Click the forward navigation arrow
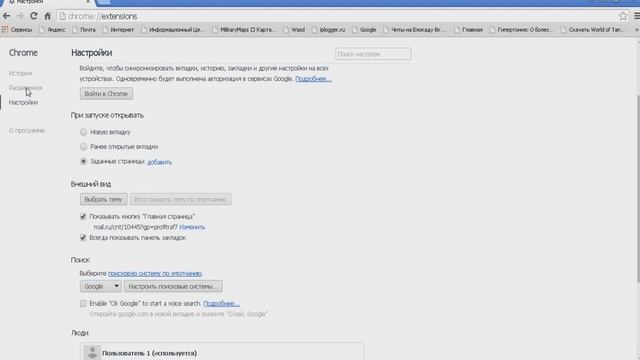The height and width of the screenshot is (360, 640). point(20,16)
